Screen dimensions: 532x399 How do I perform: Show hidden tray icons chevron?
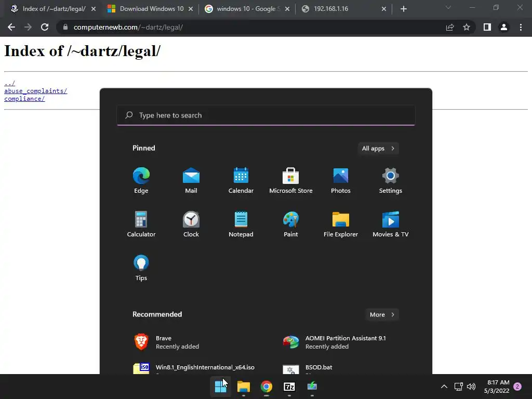point(444,387)
